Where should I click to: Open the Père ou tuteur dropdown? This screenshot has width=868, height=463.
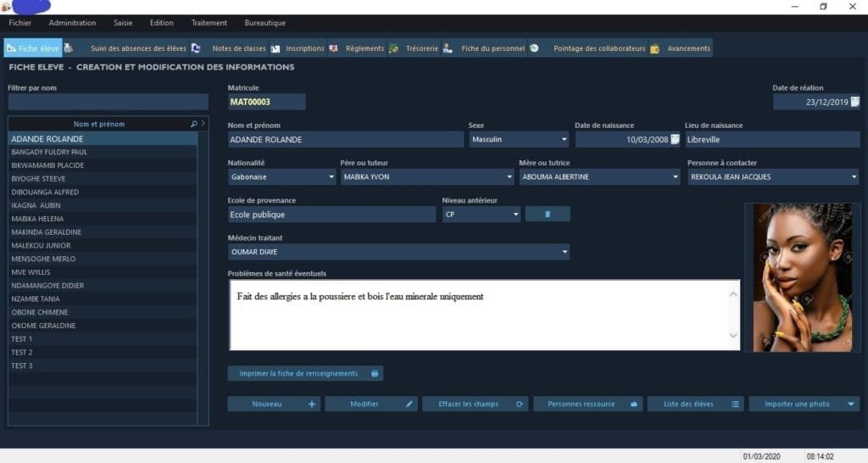tap(509, 177)
